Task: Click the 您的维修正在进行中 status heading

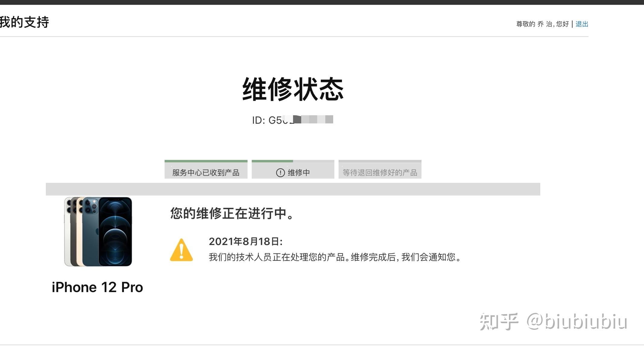Action: 232,213
